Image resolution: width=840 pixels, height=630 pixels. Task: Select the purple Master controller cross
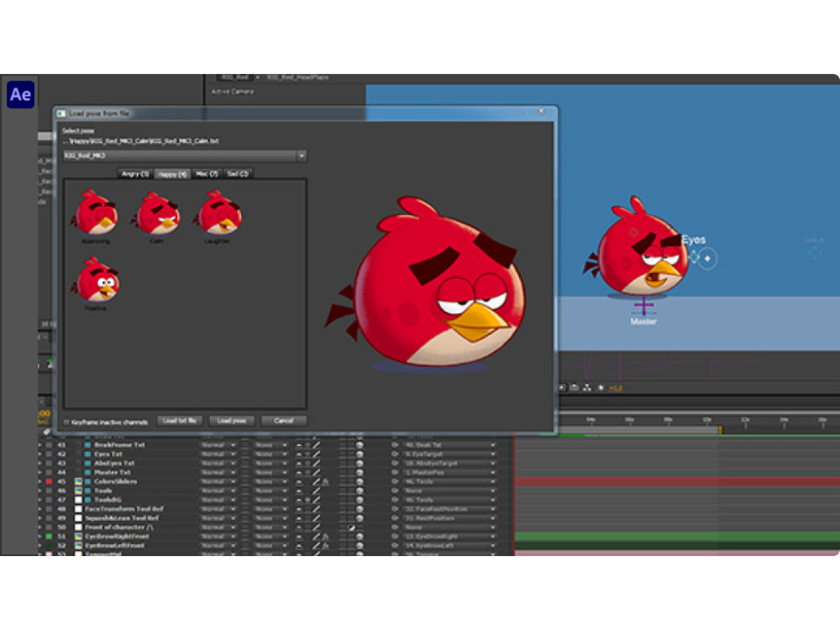[x=644, y=306]
